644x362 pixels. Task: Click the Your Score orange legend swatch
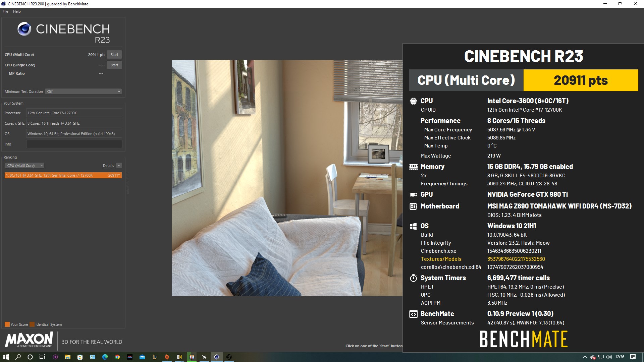[7, 324]
